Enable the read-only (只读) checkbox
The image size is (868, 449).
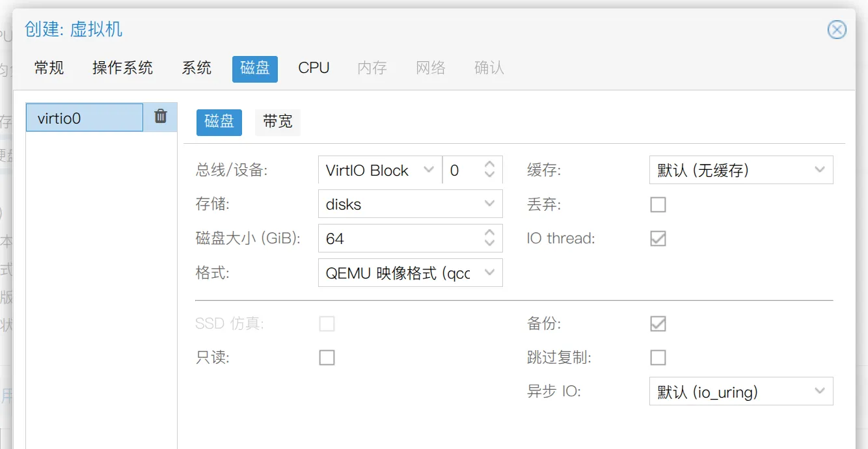327,357
